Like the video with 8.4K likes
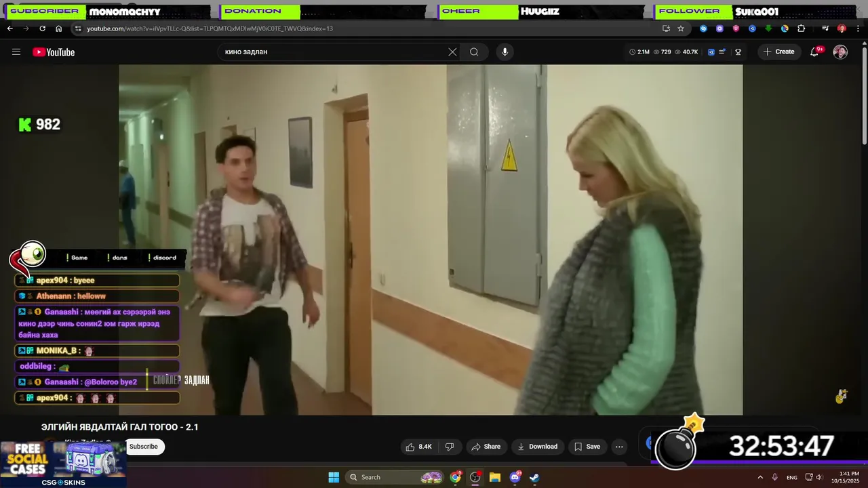This screenshot has height=488, width=868. coord(418,447)
